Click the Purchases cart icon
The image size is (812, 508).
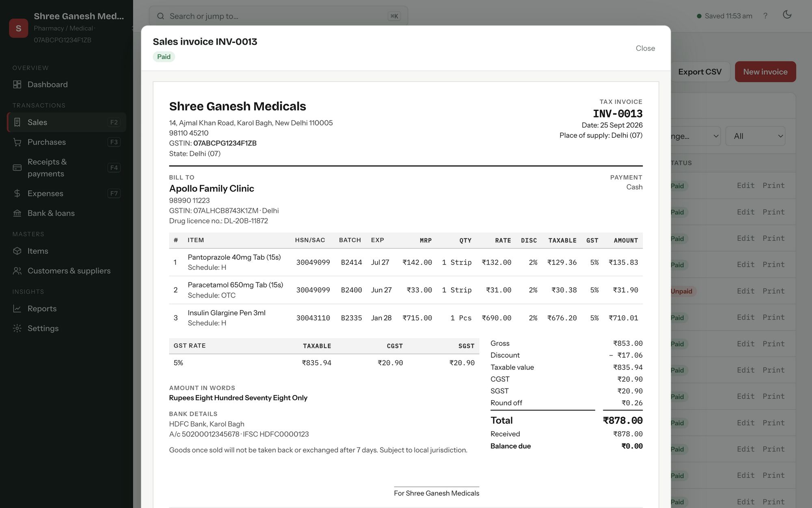point(17,142)
